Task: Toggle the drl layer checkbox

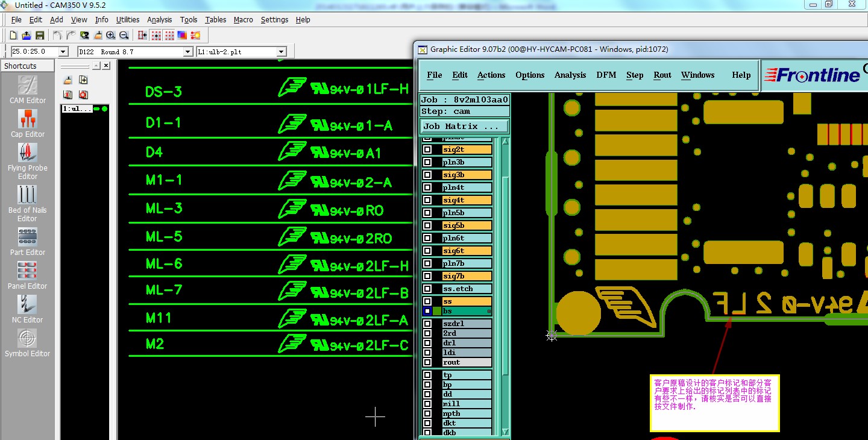Action: [x=427, y=343]
